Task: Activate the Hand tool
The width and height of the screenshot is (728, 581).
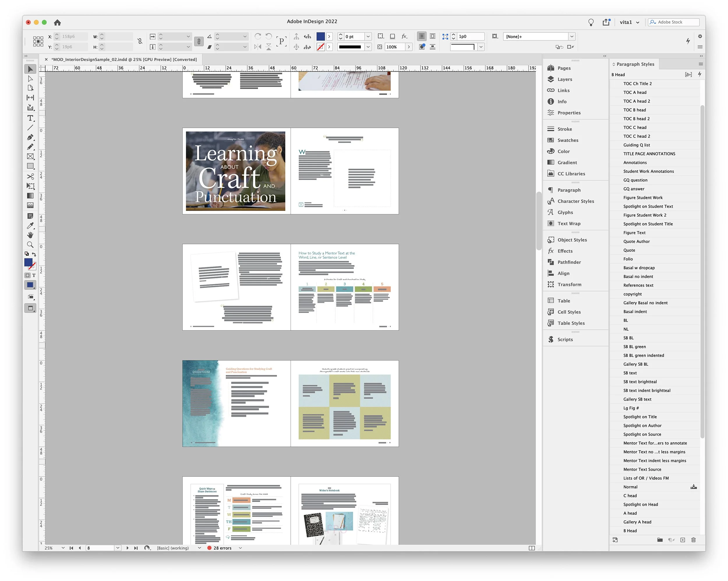Action: 30,235
